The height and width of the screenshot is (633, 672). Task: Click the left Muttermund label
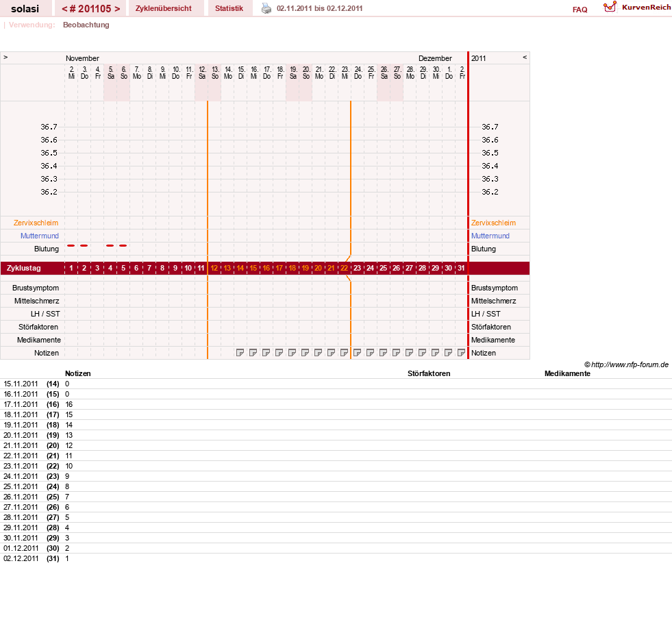[40, 236]
